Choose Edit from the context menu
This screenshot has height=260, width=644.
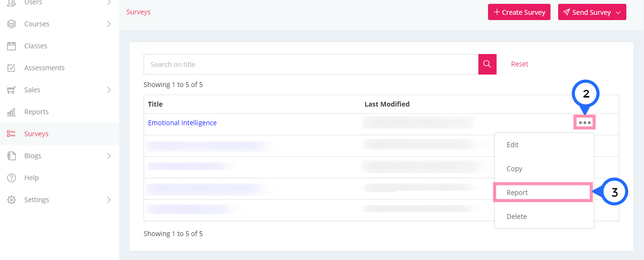point(544,145)
